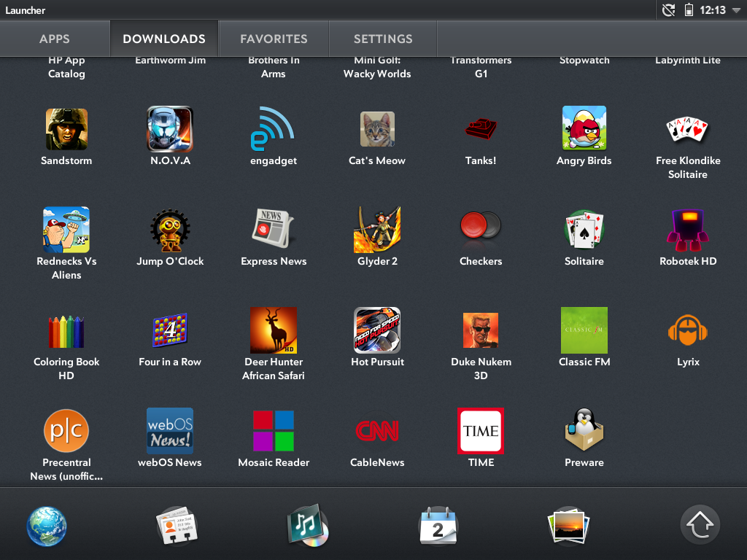Launch Rednecks Vs Aliens game

66,230
